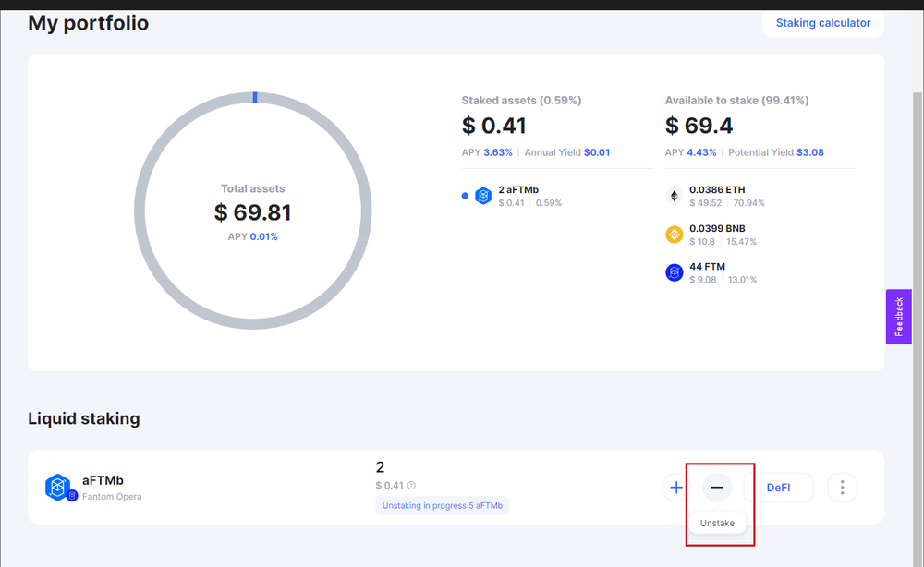
Task: Click the plus icon to stake more aFTMb
Action: (x=675, y=487)
